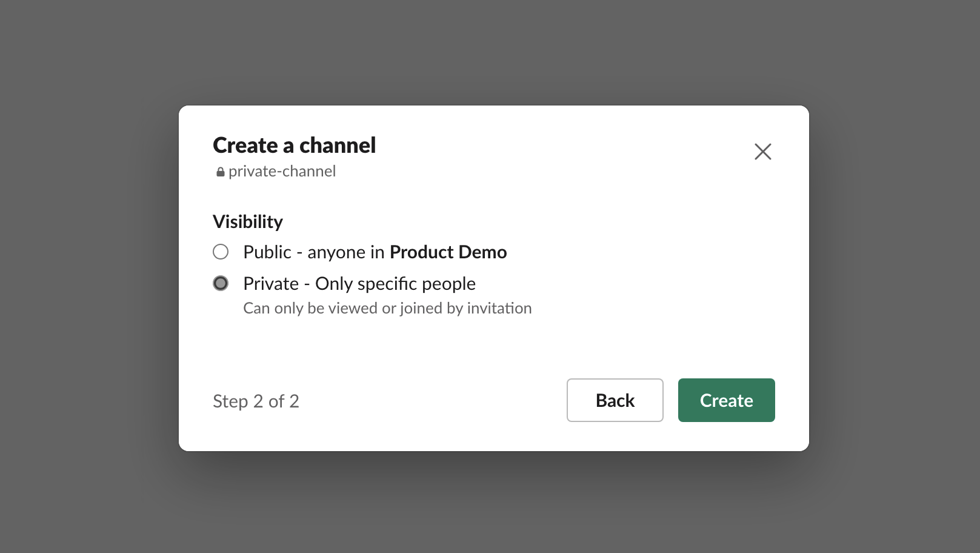
Task: Click the bold Product Demo workspace name
Action: click(448, 252)
